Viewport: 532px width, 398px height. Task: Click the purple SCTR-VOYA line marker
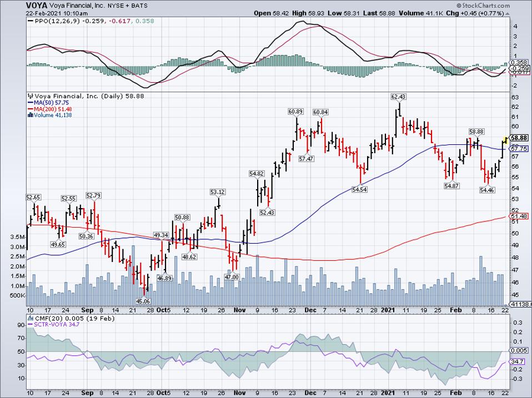[30, 325]
